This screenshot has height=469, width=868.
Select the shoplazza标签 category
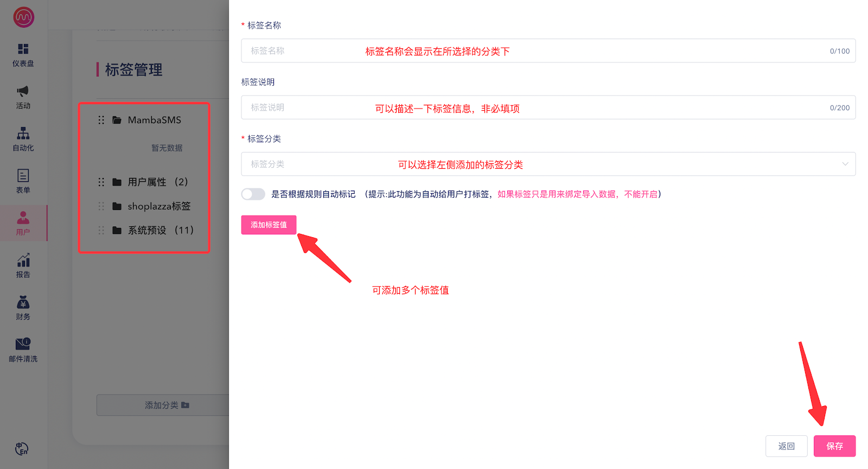(158, 206)
